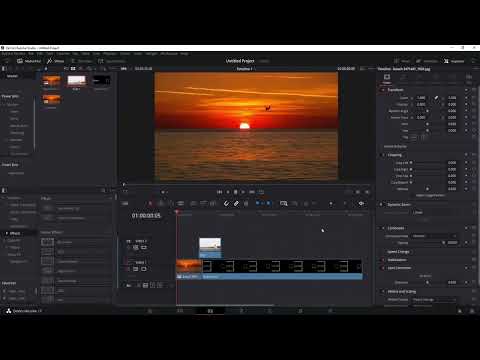The height and width of the screenshot is (360, 480).
Task: Toggle the Lens Correction switch
Action: coord(383,268)
